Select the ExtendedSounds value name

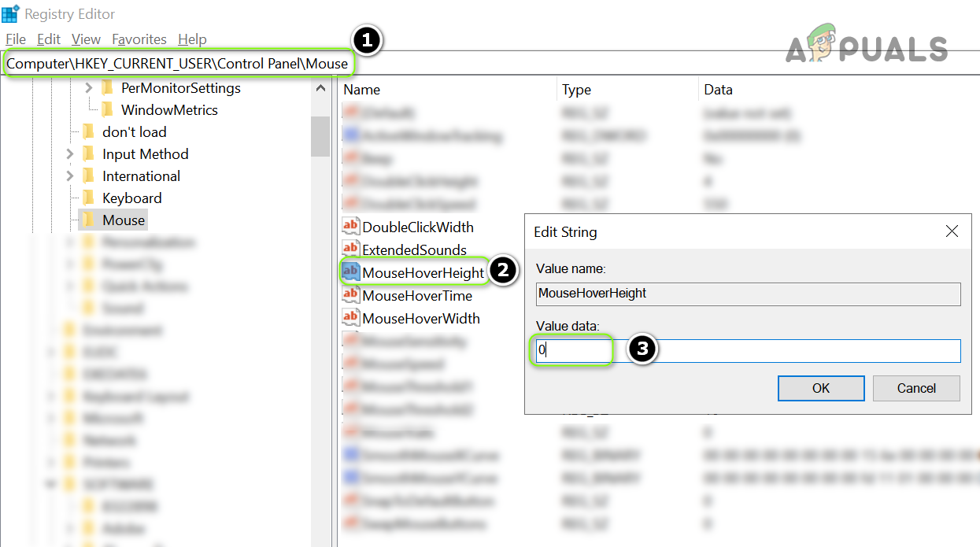tap(414, 249)
